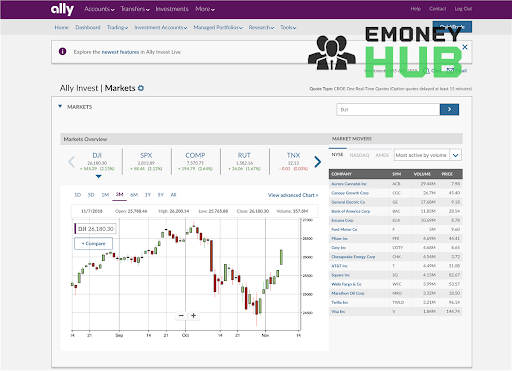Open Most active by volume dropdown
This screenshot has height=371, width=512.
(x=428, y=155)
